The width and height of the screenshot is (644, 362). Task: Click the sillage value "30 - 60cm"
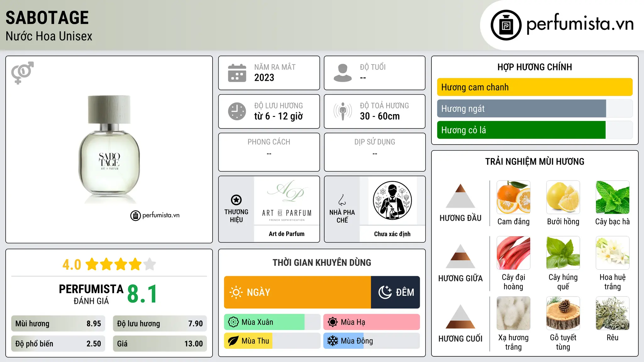380,116
